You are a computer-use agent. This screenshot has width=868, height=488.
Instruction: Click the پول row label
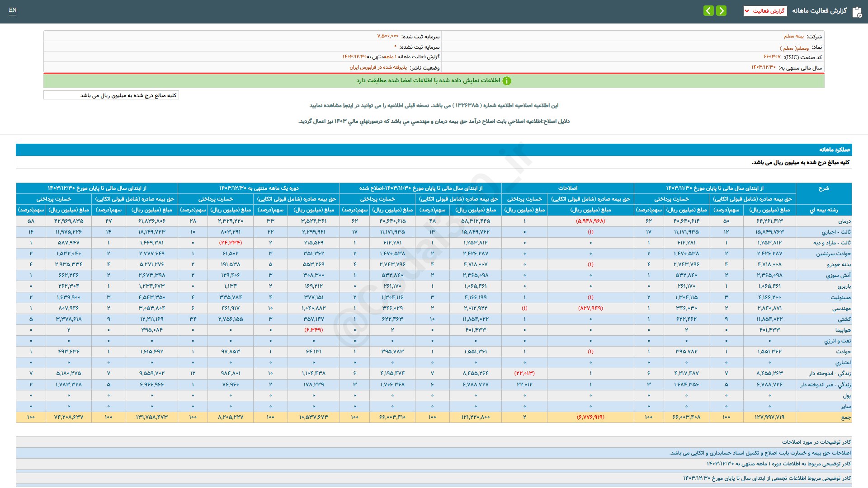click(x=847, y=395)
